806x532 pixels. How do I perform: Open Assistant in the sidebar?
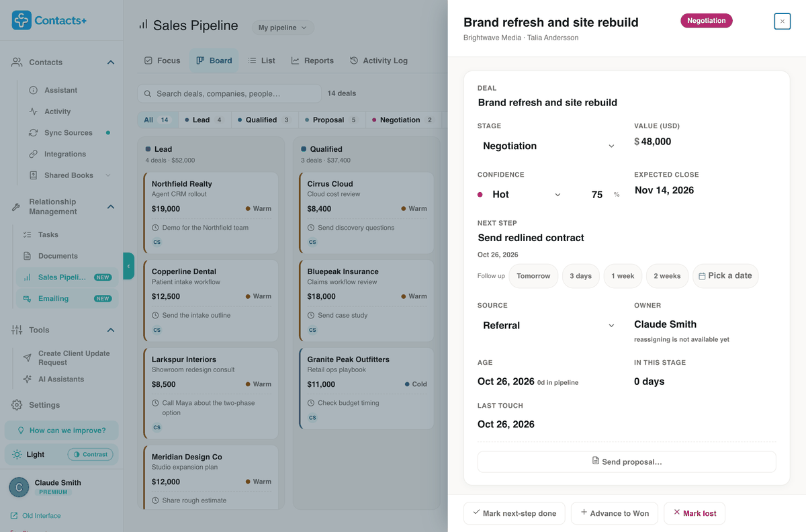60,90
